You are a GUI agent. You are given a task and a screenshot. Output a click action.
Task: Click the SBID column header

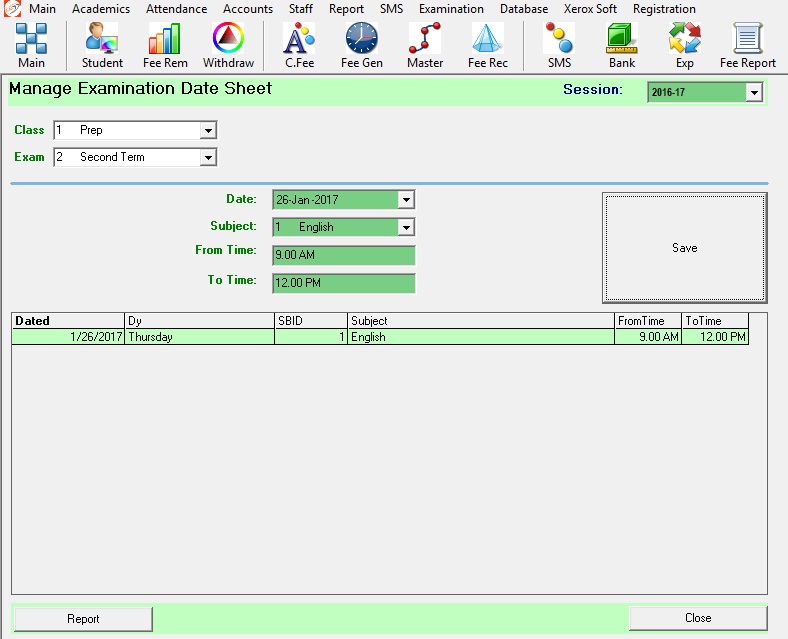[311, 321]
